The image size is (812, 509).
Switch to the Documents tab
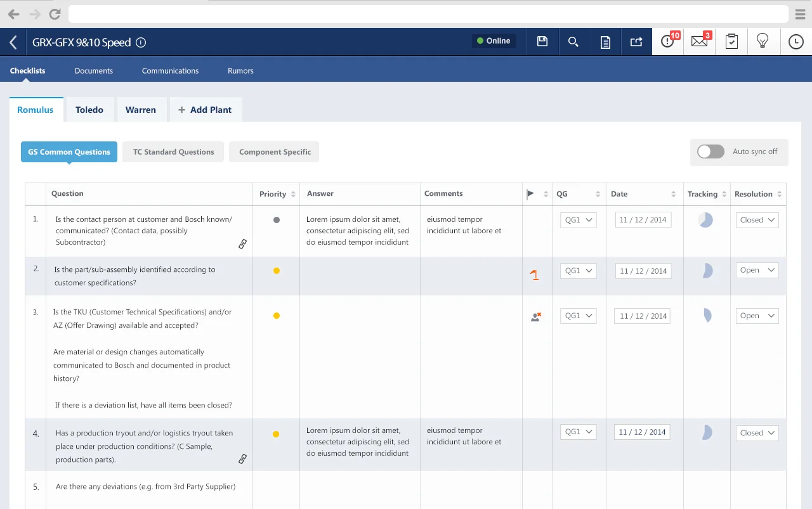click(94, 71)
